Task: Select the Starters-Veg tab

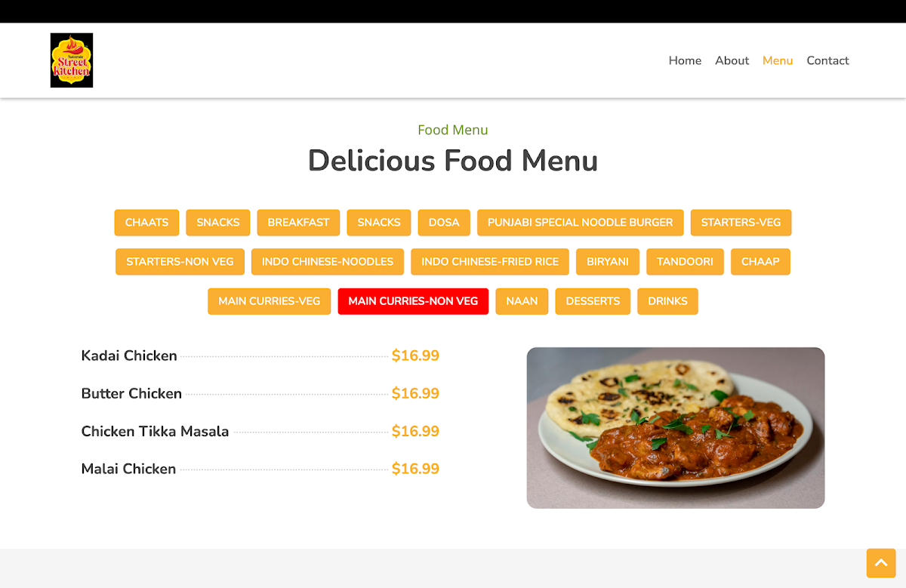Action: pos(741,223)
